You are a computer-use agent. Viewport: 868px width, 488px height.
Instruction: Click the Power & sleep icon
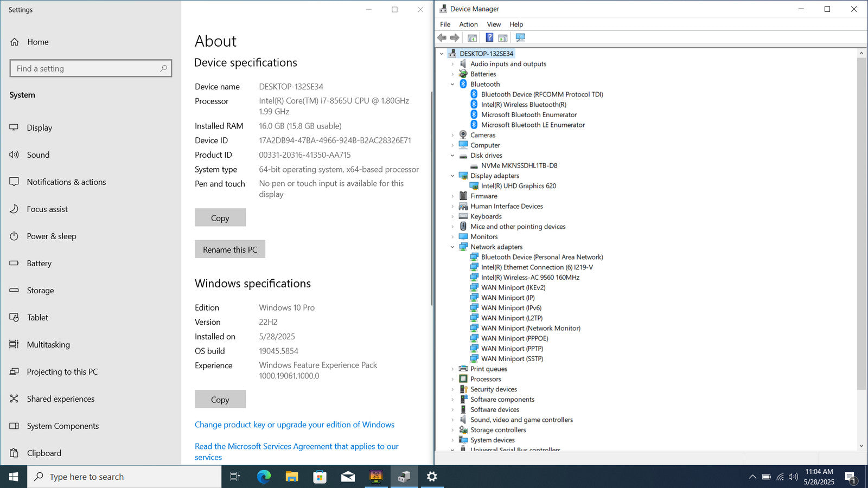[14, 236]
